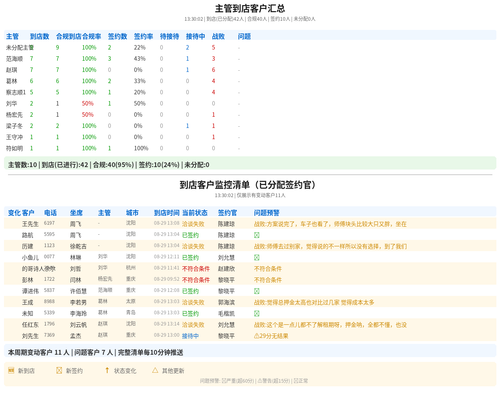The image size is (500, 403).
Task: Click the 城市 column header
Action: pyautogui.click(x=132, y=213)
